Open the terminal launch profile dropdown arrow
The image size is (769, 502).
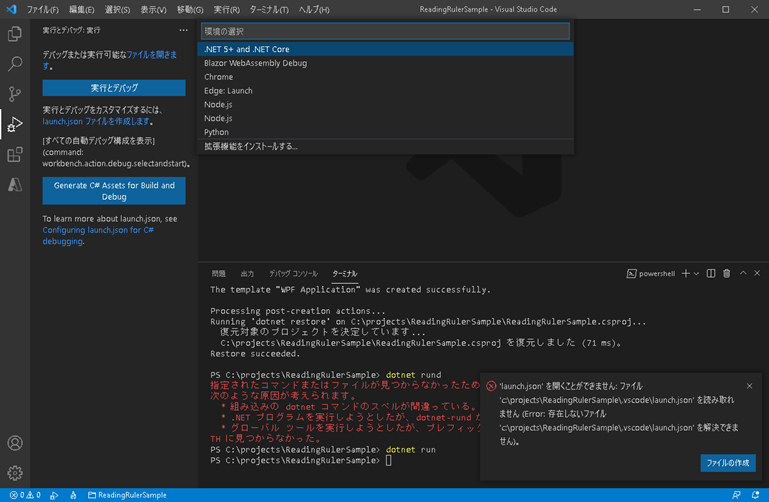(x=696, y=274)
